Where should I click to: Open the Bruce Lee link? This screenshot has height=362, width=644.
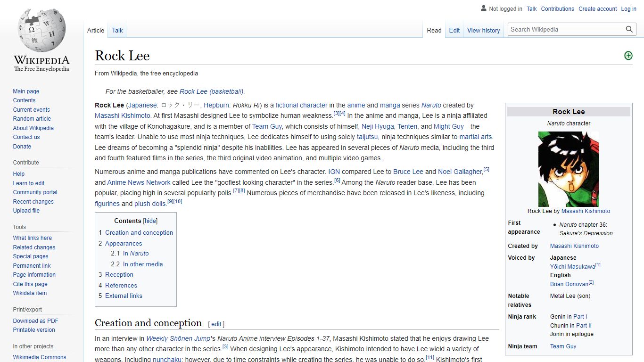coord(408,172)
